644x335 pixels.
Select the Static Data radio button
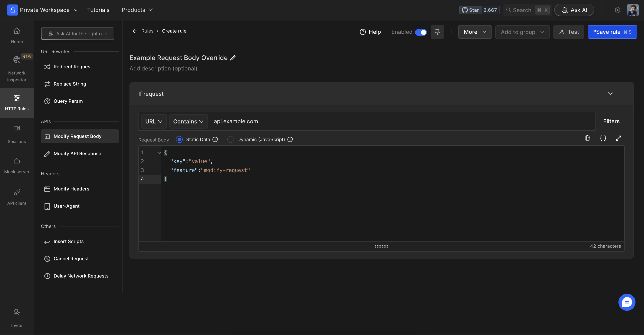(179, 139)
